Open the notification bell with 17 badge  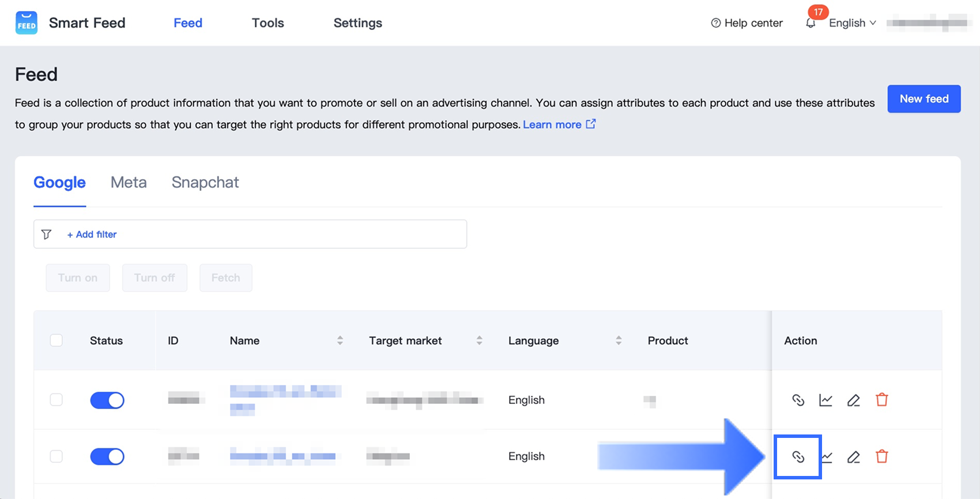[811, 23]
